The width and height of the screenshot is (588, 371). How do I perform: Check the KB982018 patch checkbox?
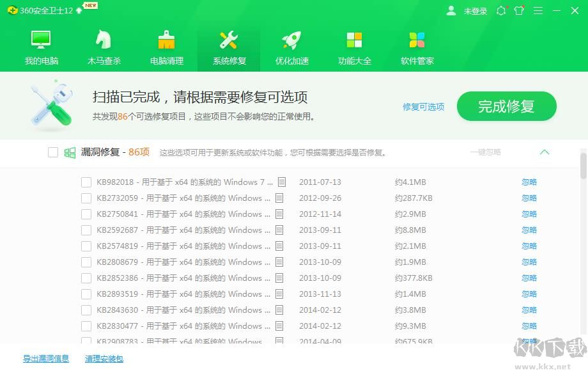pyautogui.click(x=86, y=182)
